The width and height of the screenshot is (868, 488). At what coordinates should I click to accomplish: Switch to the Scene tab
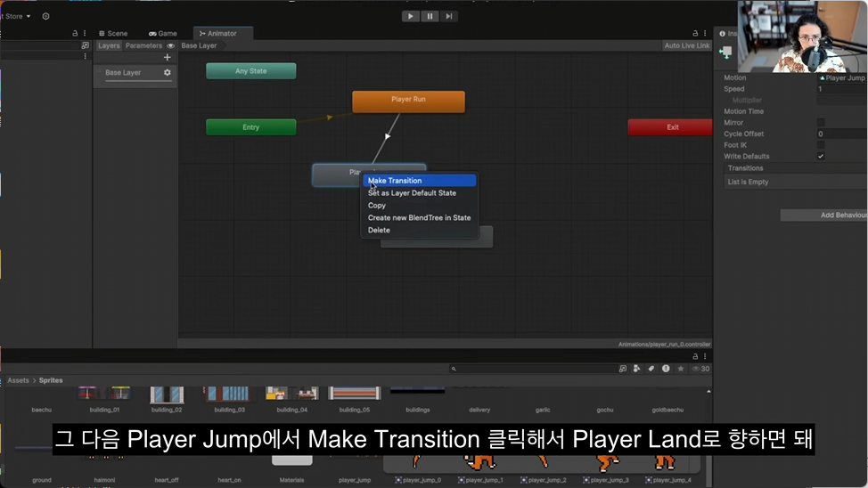(113, 33)
